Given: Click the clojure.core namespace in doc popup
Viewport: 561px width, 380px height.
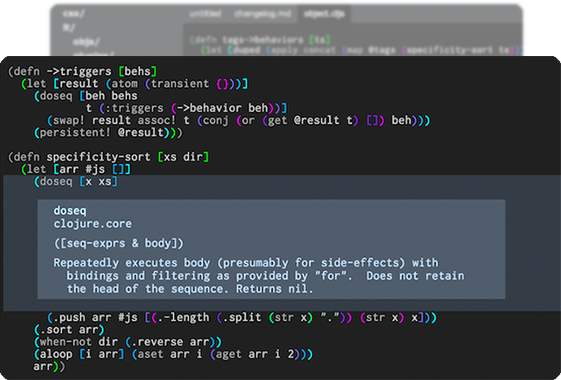Looking at the screenshot, I should click(x=93, y=224).
